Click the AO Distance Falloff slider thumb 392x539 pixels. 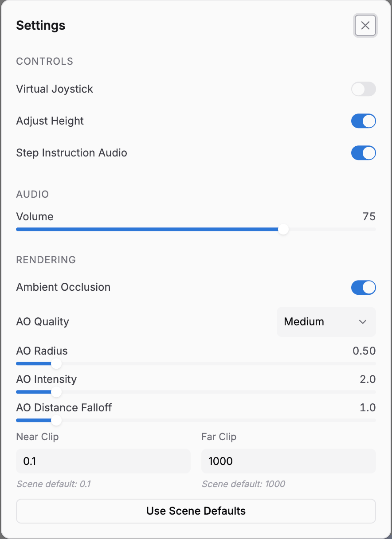click(x=56, y=420)
